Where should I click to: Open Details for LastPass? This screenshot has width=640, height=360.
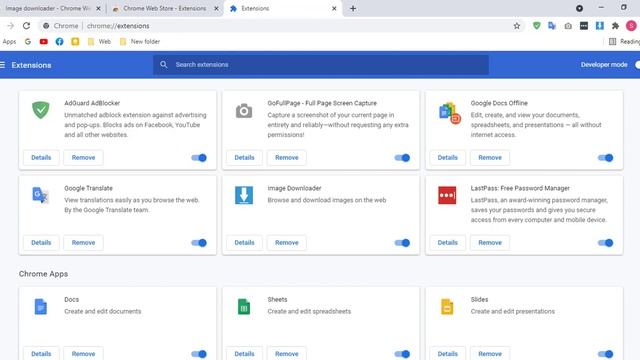448,242
